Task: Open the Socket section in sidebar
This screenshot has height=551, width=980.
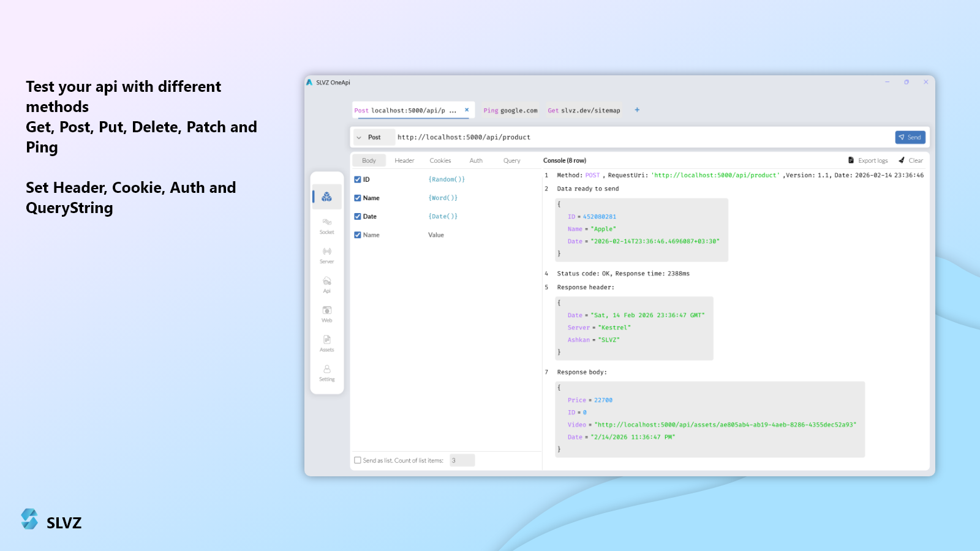Action: pos(326,226)
